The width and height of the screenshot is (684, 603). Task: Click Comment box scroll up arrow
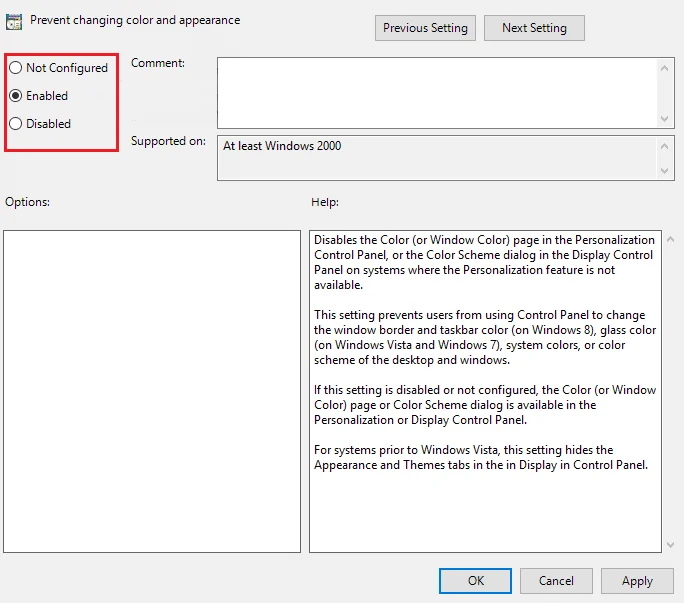click(x=667, y=67)
